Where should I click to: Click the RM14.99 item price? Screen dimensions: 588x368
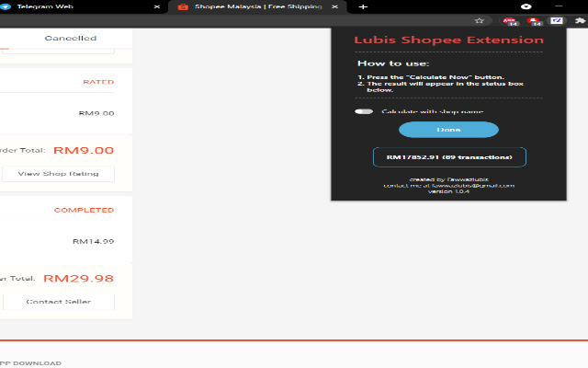(94, 241)
